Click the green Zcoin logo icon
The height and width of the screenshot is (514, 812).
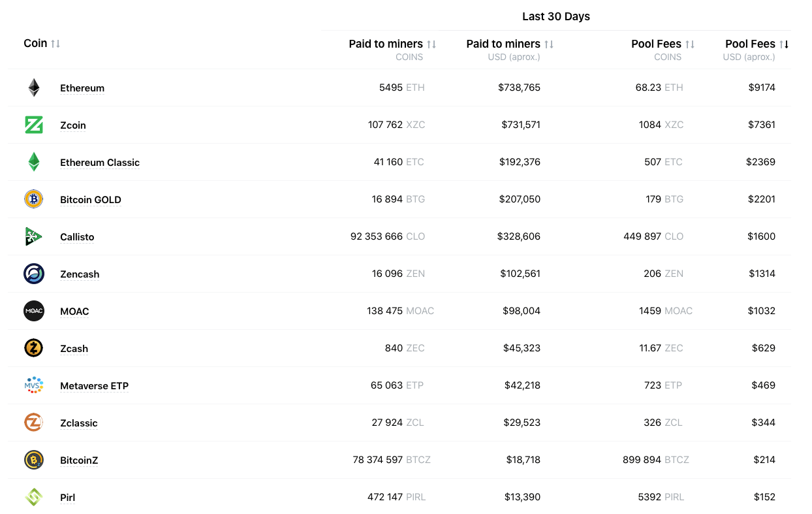pyautogui.click(x=34, y=125)
